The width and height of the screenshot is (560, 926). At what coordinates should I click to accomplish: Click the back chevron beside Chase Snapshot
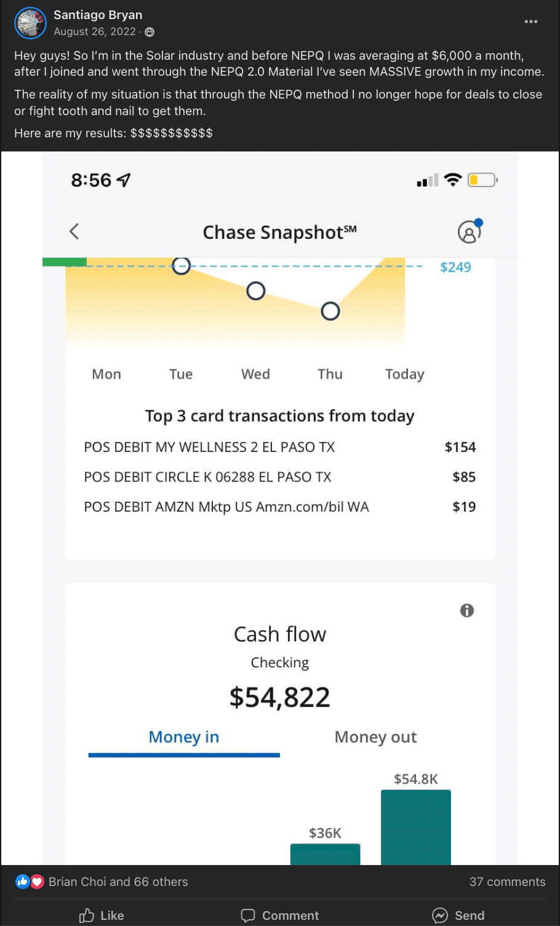(x=74, y=231)
